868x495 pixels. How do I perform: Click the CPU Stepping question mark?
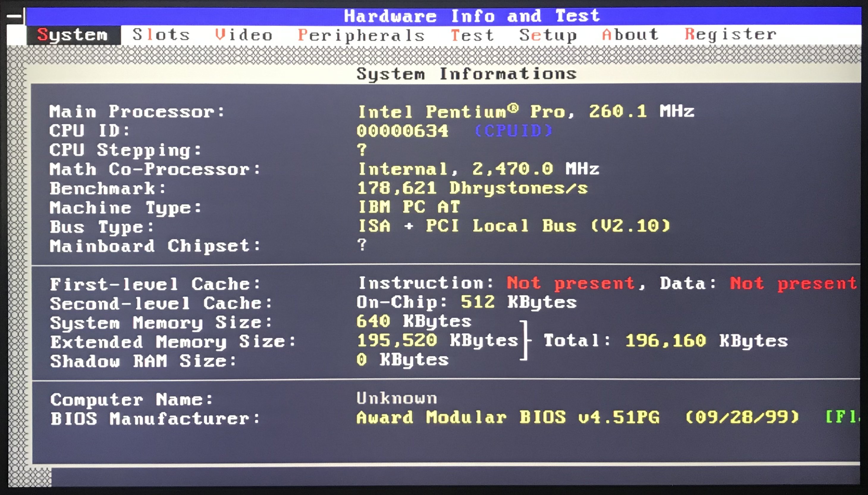(362, 150)
